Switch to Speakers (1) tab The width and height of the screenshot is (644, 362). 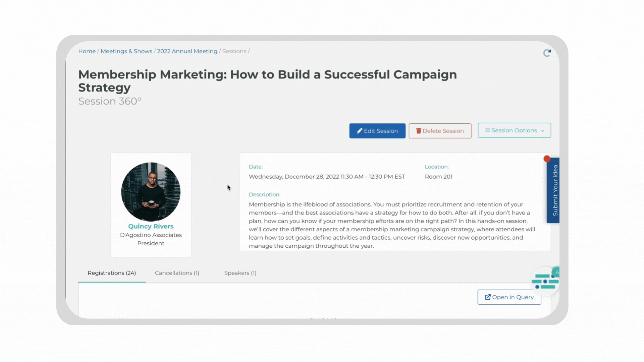240,273
